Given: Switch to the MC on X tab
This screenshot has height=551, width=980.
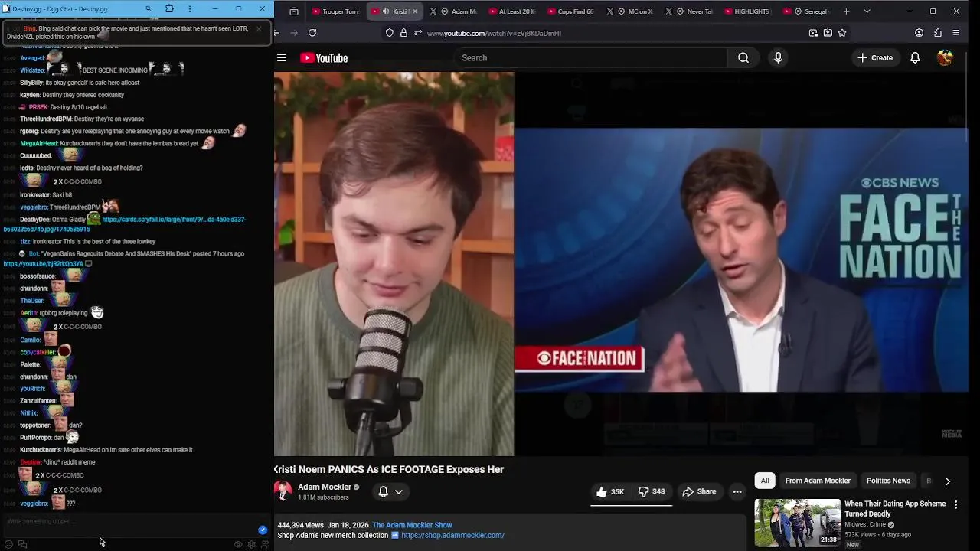Looking at the screenshot, I should [632, 11].
